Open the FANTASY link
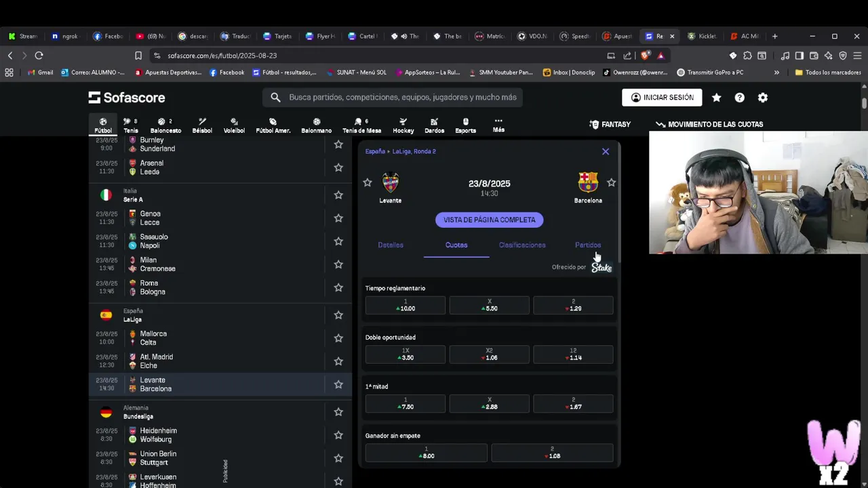The width and height of the screenshot is (868, 488). tap(610, 125)
